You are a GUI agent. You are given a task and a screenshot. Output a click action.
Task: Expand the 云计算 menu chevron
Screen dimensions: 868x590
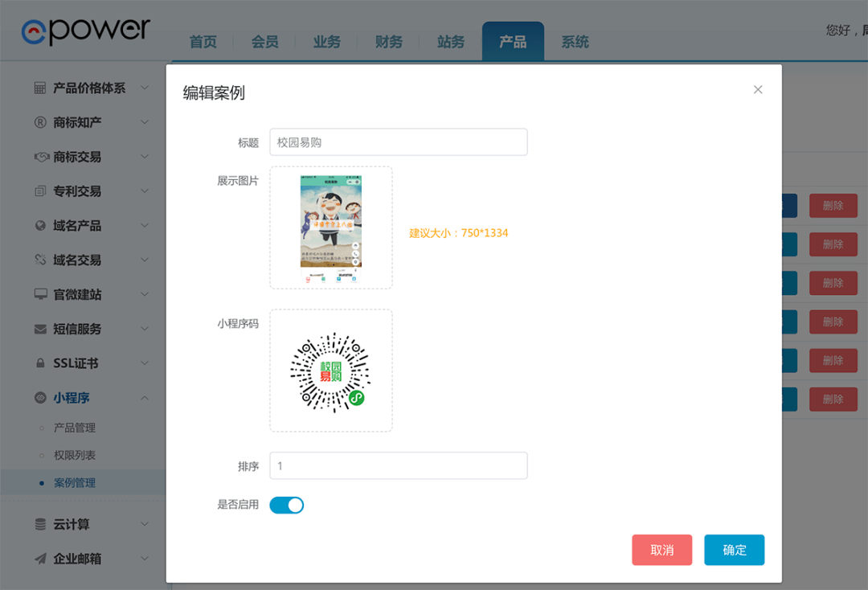[145, 523]
